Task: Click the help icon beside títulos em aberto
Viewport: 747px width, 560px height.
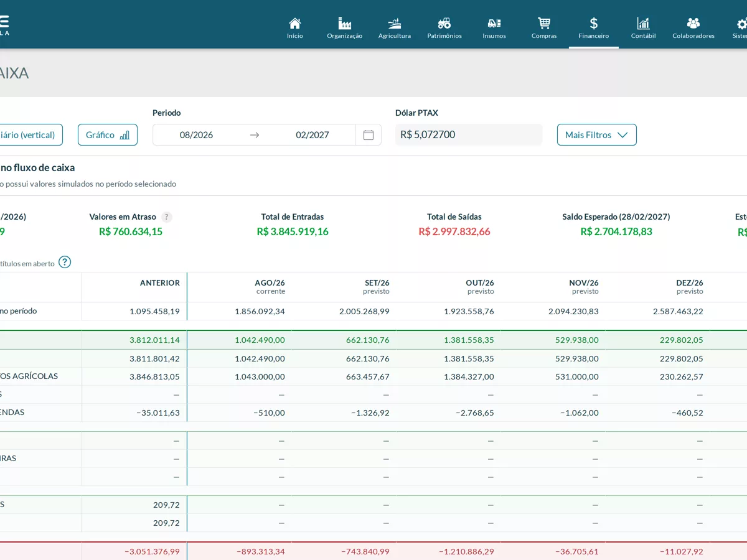Action: pyautogui.click(x=65, y=262)
